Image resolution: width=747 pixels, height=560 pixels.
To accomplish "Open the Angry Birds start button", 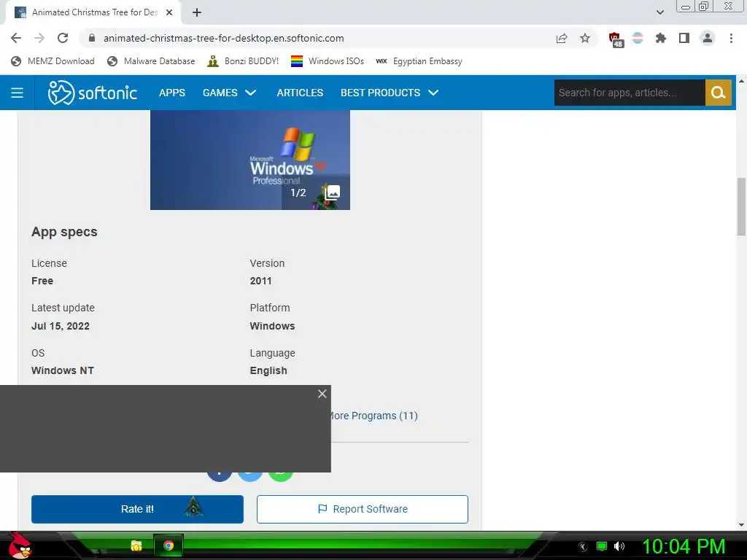I will pyautogui.click(x=20, y=545).
